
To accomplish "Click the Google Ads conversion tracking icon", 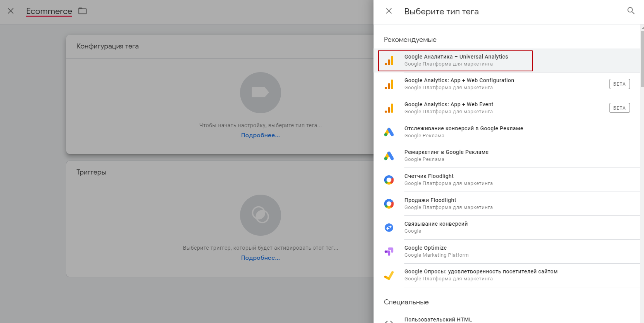I will (x=389, y=132).
